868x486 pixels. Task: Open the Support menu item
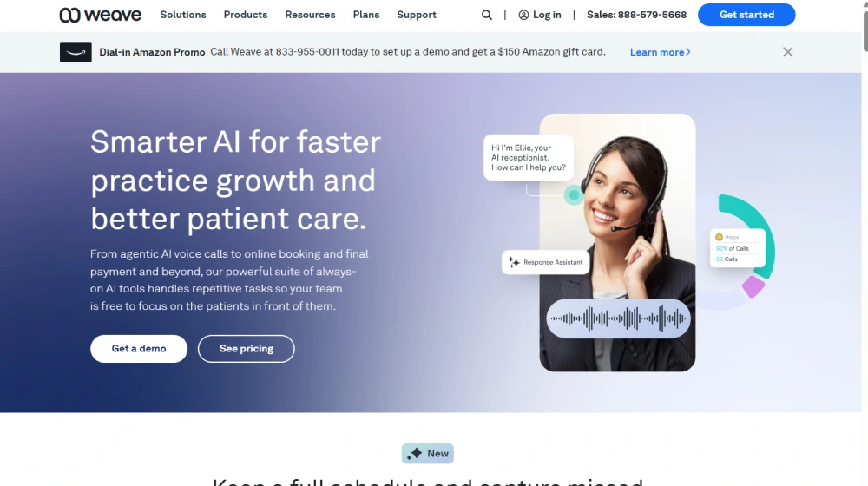tap(417, 15)
